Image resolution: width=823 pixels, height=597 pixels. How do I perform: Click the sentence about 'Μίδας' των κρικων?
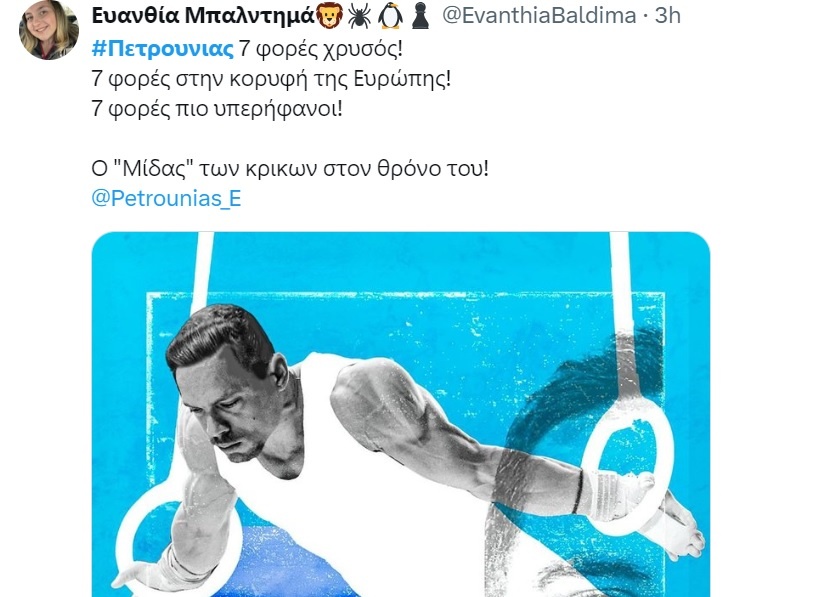(290, 169)
